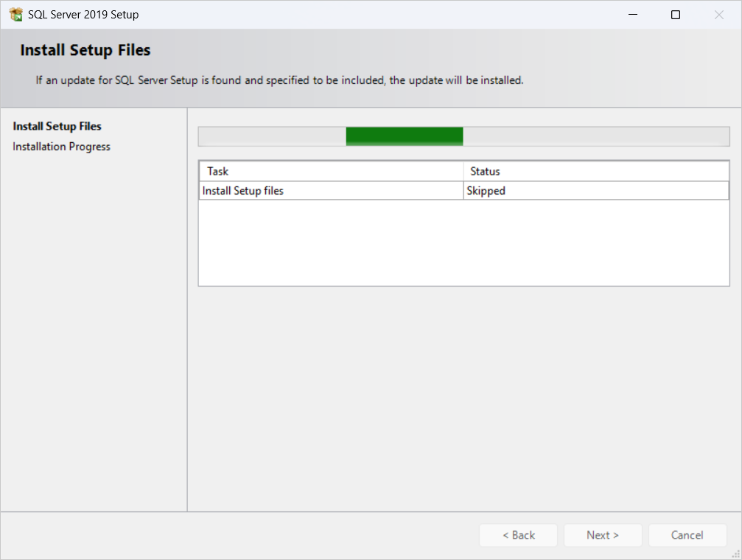742x560 pixels.
Task: Click the SQL Server Setup title bar icon
Action: (15, 14)
